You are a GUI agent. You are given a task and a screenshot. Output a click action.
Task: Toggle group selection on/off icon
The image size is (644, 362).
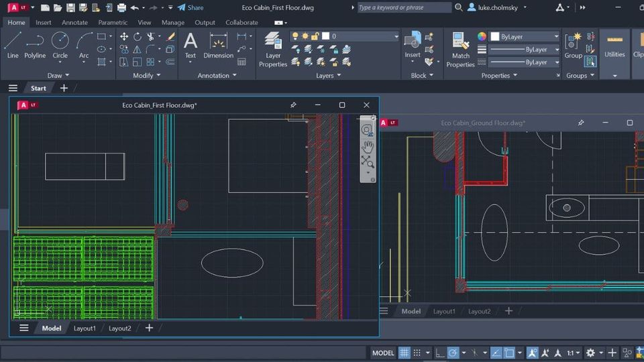pyautogui.click(x=590, y=62)
